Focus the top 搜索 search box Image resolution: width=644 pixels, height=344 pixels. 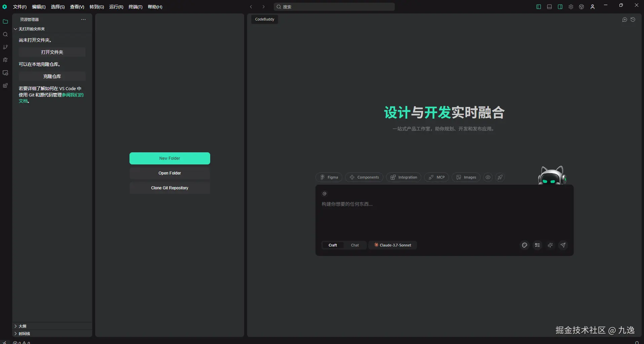pyautogui.click(x=334, y=7)
